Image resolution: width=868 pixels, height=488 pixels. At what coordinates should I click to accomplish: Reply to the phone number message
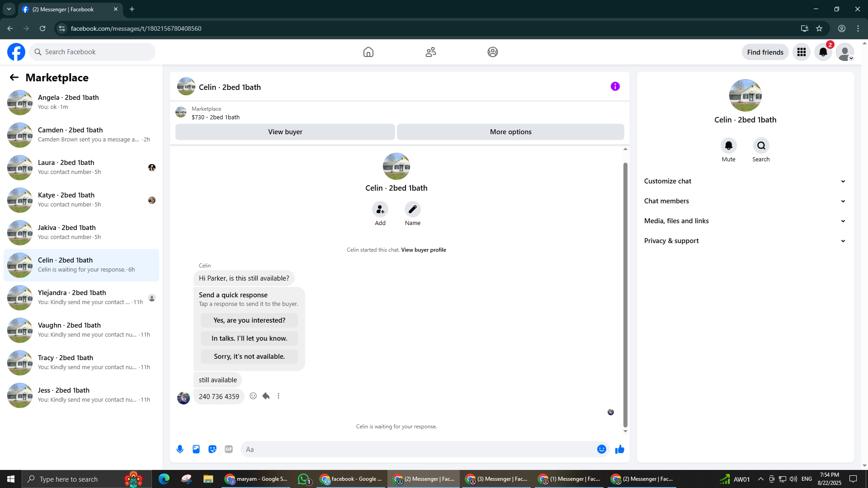[x=266, y=396]
